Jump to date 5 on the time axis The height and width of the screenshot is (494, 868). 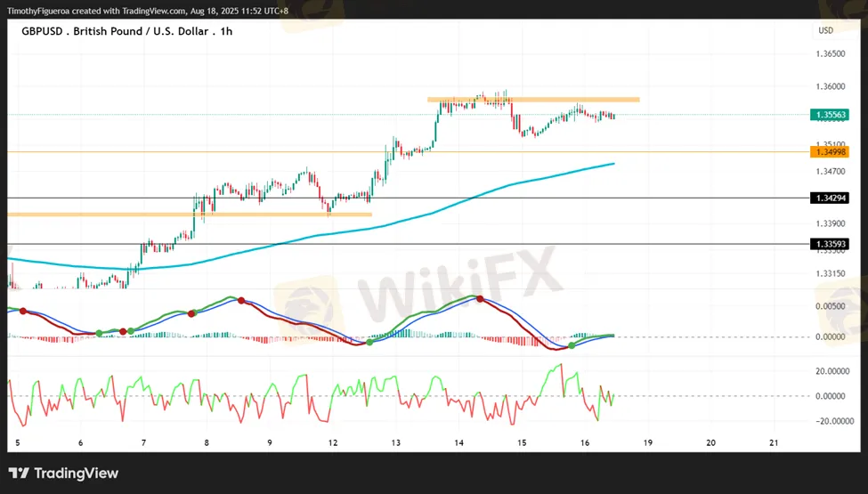pos(18,442)
